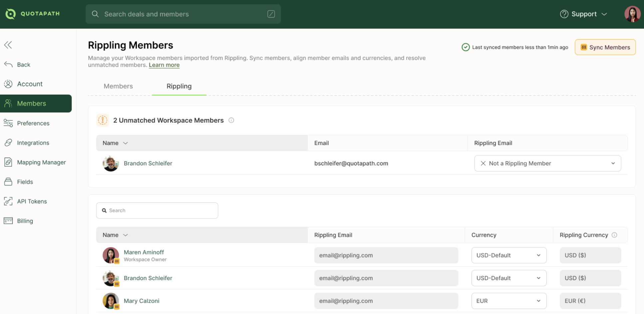
Task: Open the user profile avatar in header
Action: coord(632,14)
